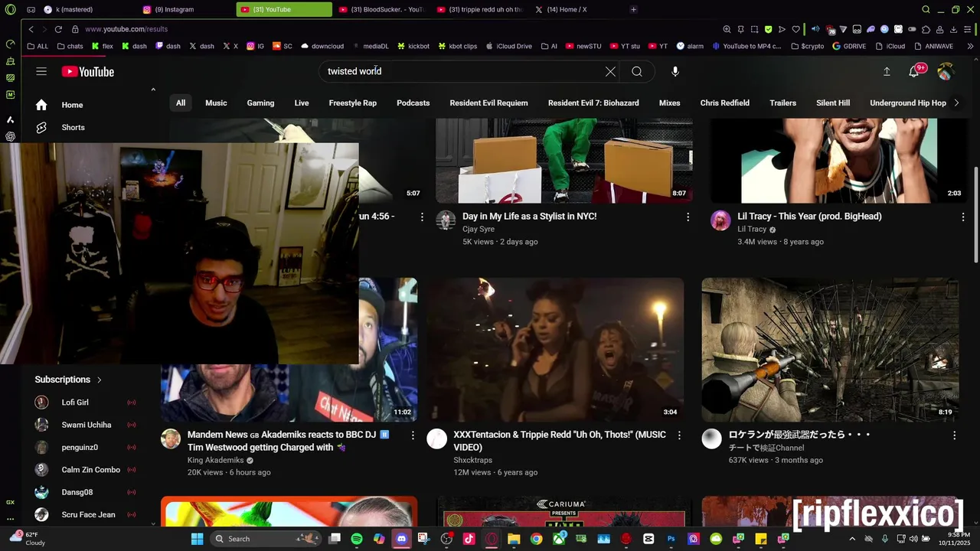
Task: Select the Gaming filter chip
Action: 260,103
